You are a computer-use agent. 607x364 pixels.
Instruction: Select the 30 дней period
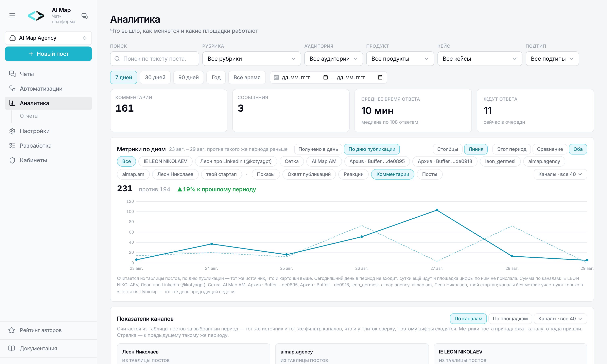pos(155,77)
